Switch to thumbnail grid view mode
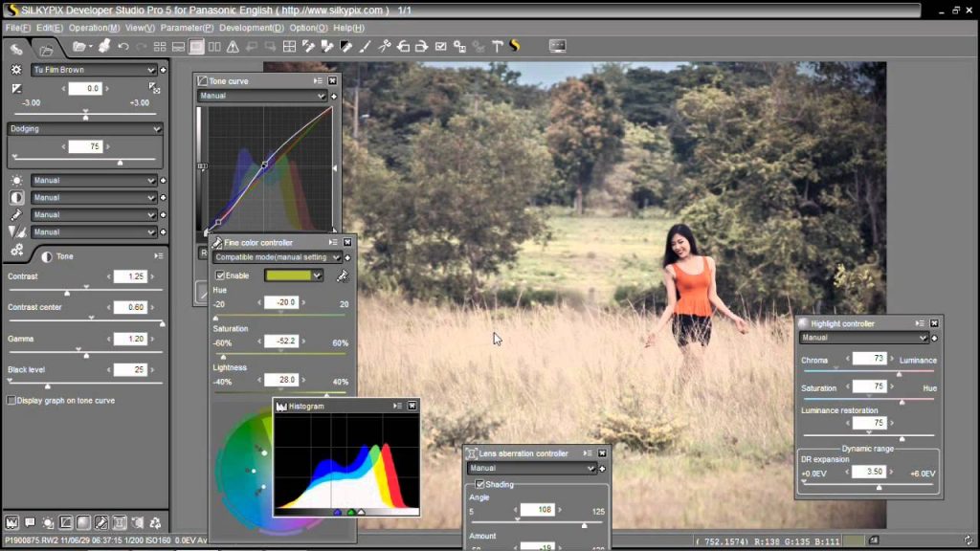 pyautogui.click(x=160, y=46)
